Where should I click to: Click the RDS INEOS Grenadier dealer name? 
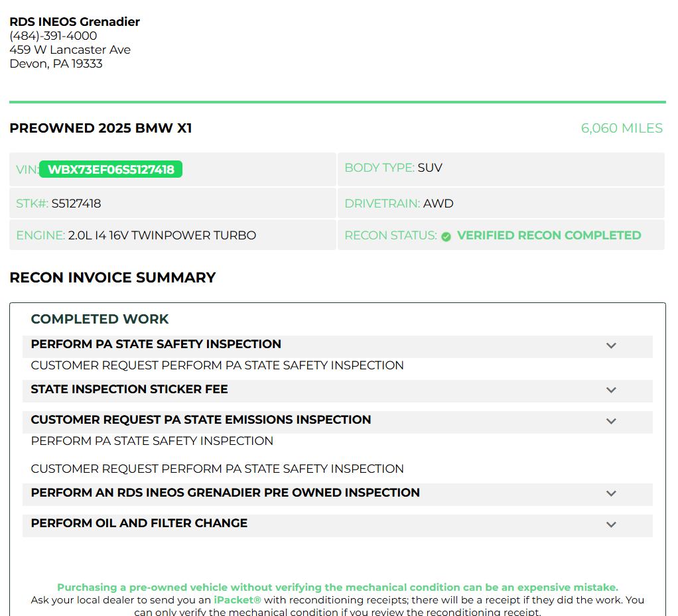pyautogui.click(x=75, y=22)
